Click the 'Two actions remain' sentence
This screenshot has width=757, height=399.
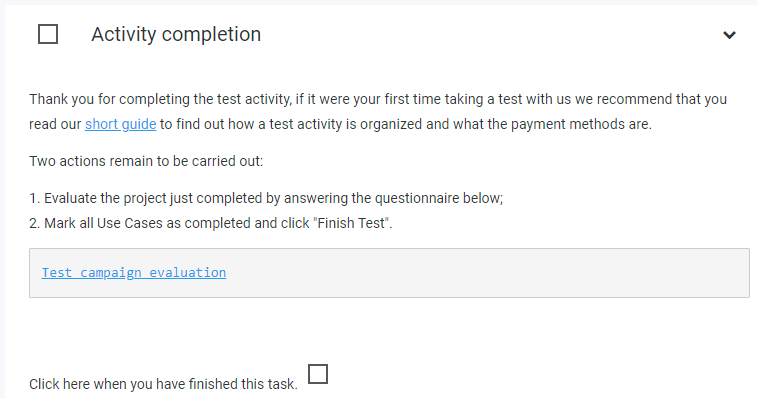pos(146,161)
